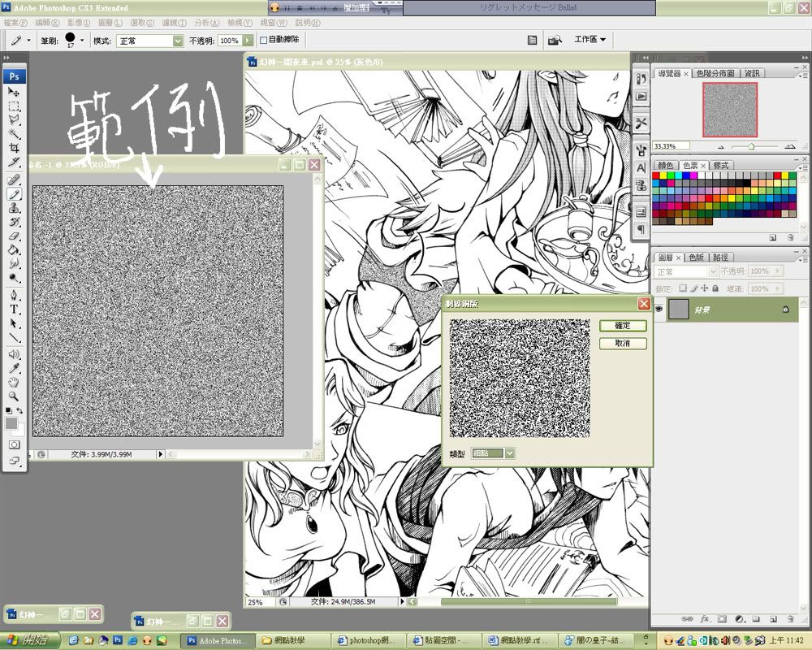Image resolution: width=812 pixels, height=650 pixels.
Task: Select the Move tool
Action: (x=14, y=93)
